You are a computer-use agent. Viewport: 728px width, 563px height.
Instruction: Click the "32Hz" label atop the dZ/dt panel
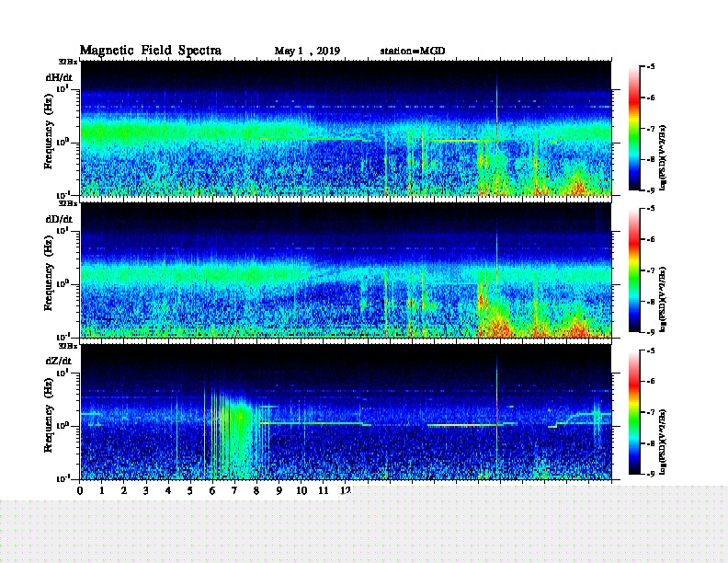tap(68, 346)
